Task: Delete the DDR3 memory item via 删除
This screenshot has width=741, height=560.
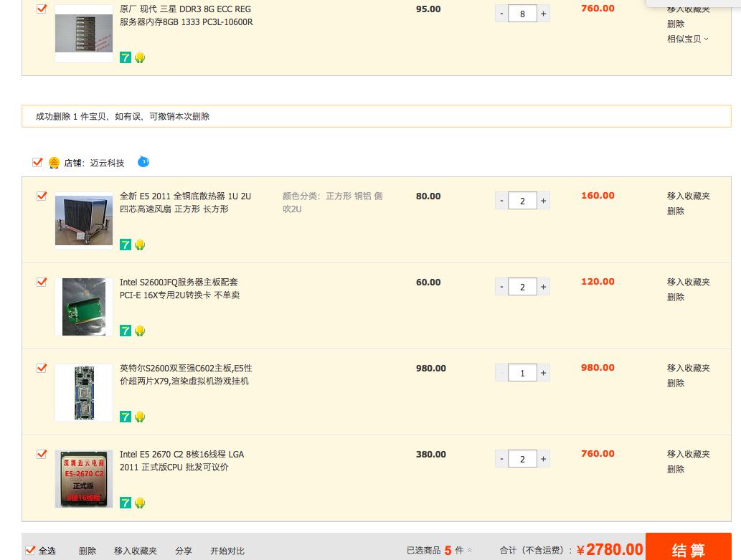Action: click(x=676, y=24)
